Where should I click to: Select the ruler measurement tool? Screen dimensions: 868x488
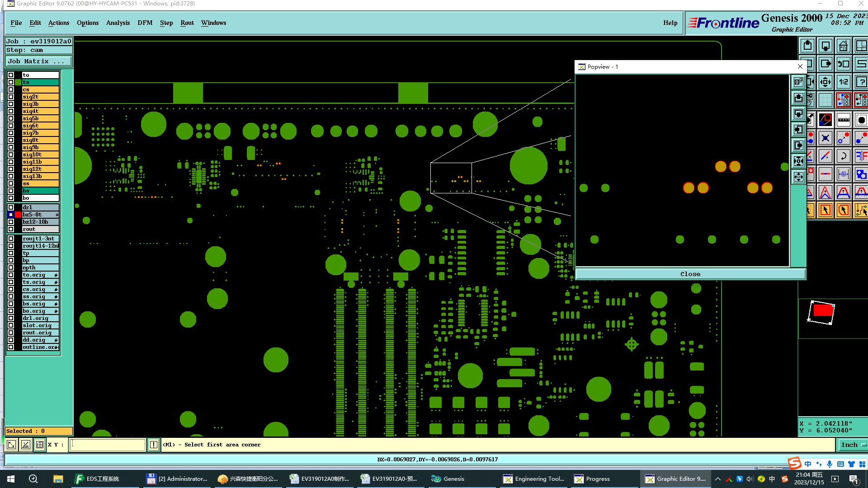click(x=843, y=120)
